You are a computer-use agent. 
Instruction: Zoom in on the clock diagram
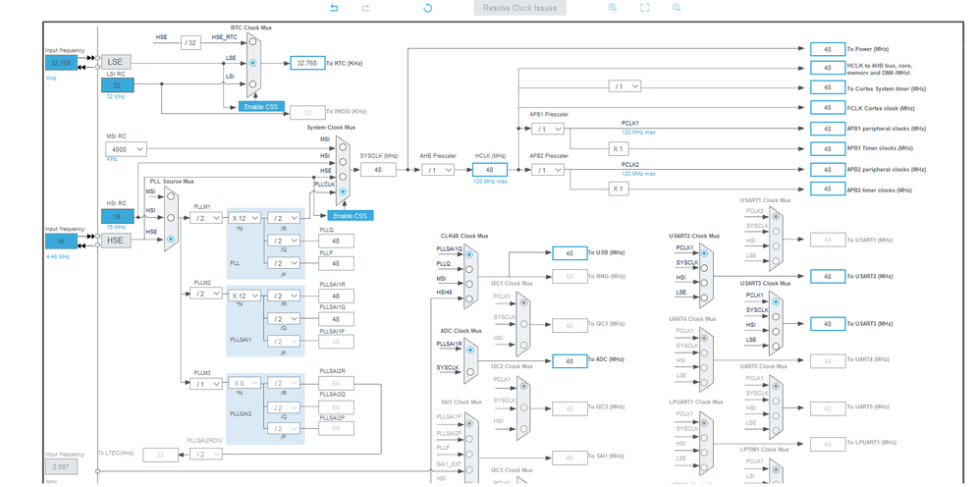tap(613, 8)
